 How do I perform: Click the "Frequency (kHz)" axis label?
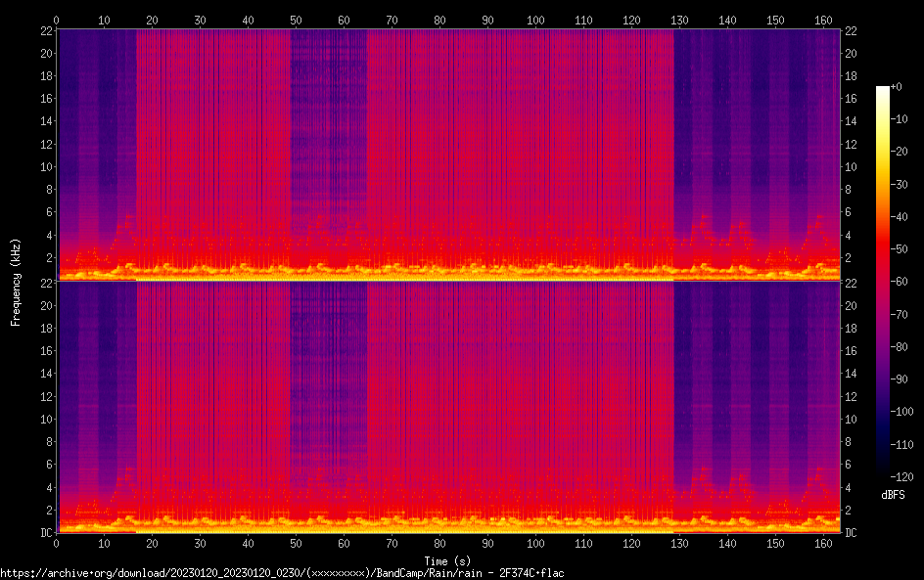tap(15, 281)
